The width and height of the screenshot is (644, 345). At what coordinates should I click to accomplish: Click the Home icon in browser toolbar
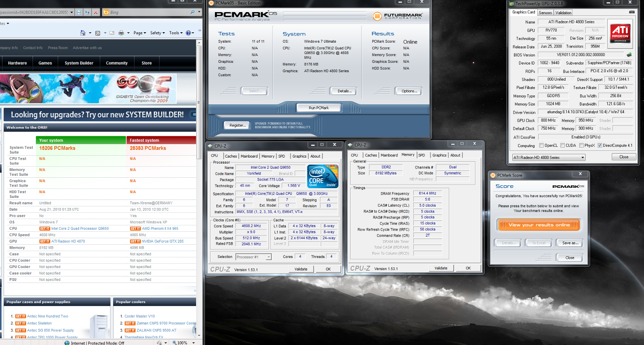(x=83, y=33)
